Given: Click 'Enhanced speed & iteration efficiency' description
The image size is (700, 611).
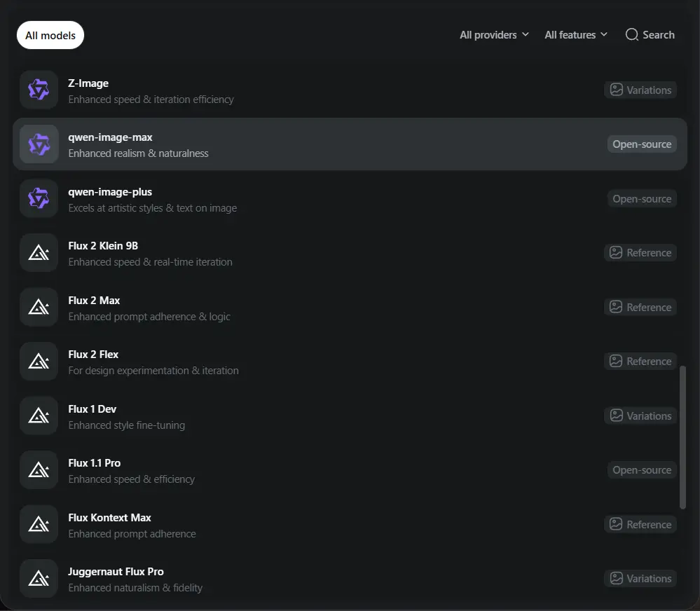Looking at the screenshot, I should 151,99.
